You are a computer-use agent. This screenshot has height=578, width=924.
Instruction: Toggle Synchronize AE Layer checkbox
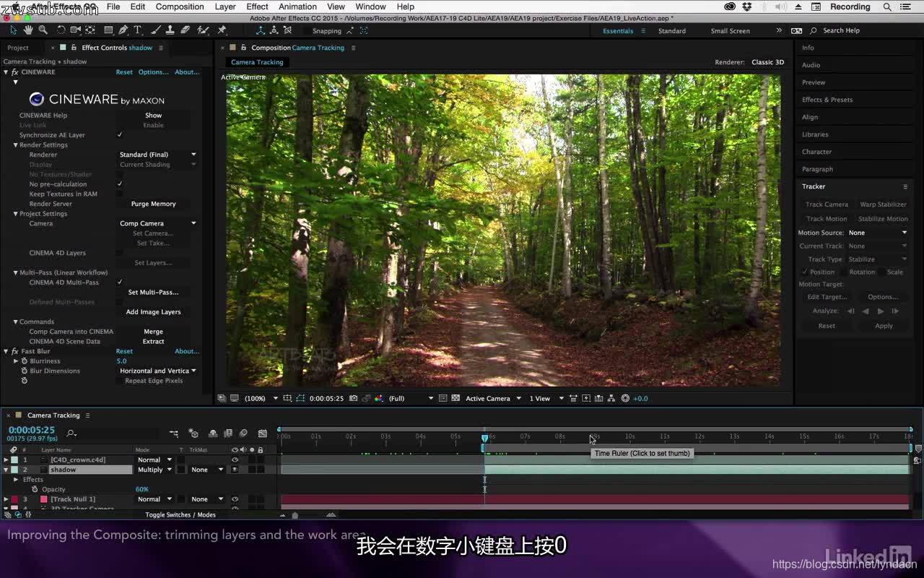pos(120,135)
